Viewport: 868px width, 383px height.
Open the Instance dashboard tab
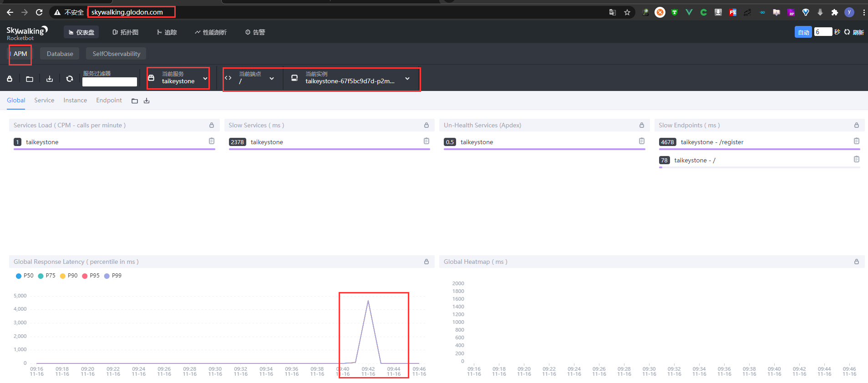pyautogui.click(x=75, y=100)
